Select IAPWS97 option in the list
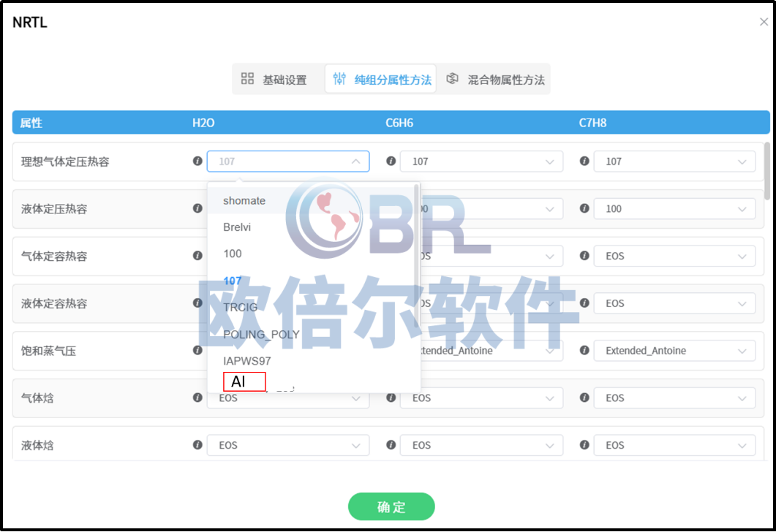The image size is (776, 532). point(246,361)
